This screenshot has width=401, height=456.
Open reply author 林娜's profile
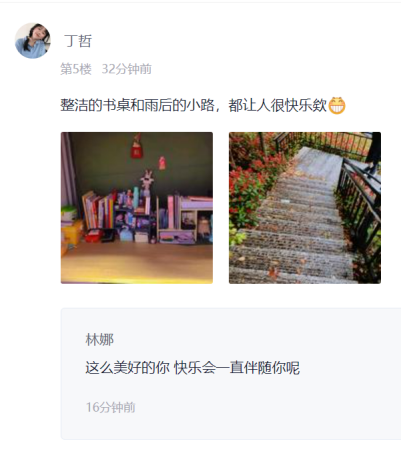100,340
